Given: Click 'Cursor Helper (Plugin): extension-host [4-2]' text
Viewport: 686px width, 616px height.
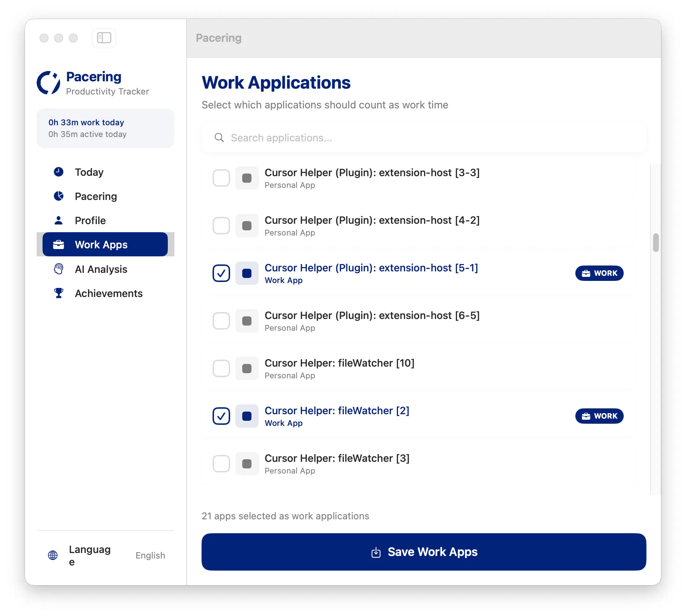Looking at the screenshot, I should [x=372, y=220].
